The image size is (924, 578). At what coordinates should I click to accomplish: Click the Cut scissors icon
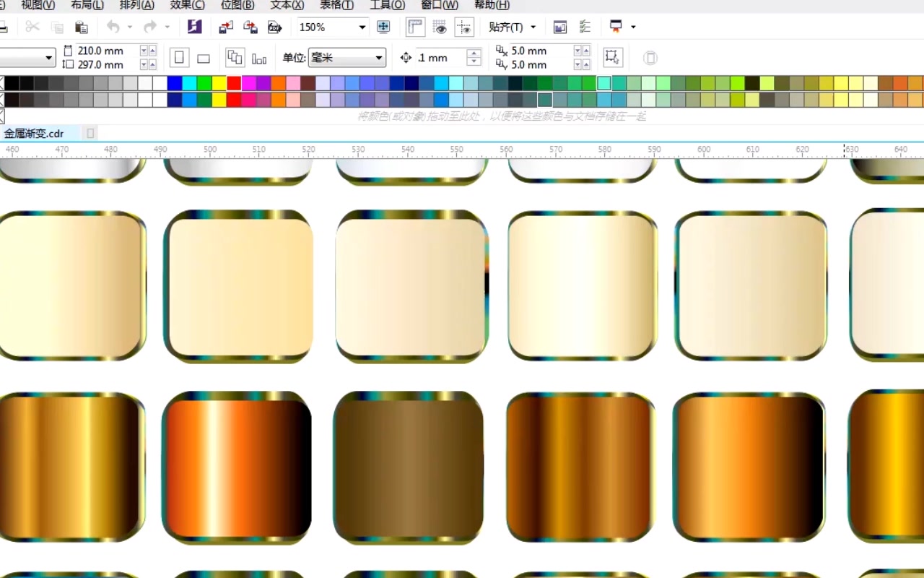32,27
